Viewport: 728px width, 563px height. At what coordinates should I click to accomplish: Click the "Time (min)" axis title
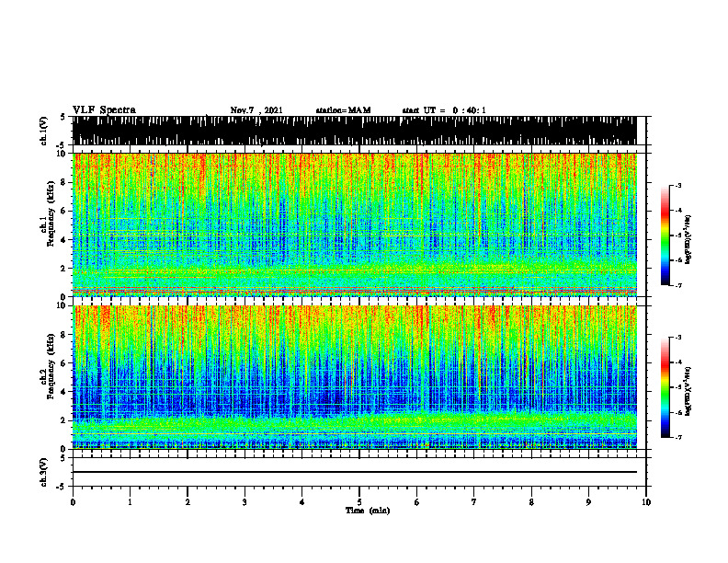pyautogui.click(x=368, y=511)
